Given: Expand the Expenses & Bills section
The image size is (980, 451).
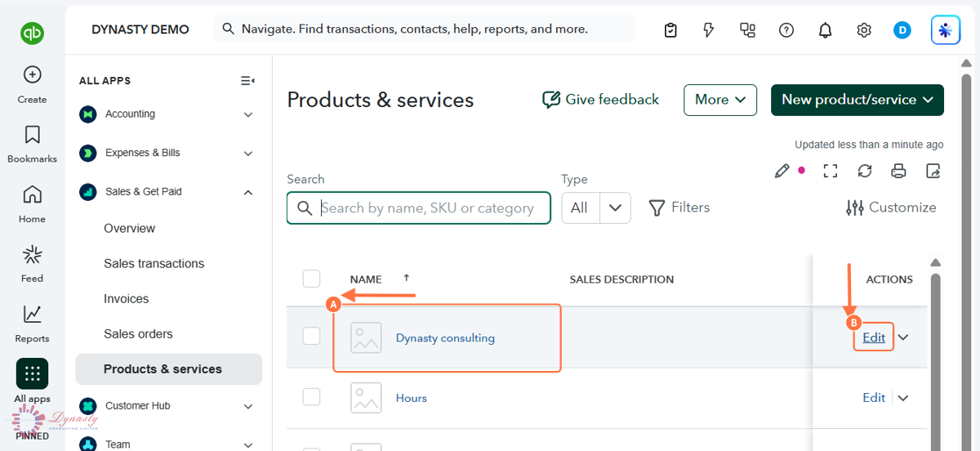Looking at the screenshot, I should point(248,153).
